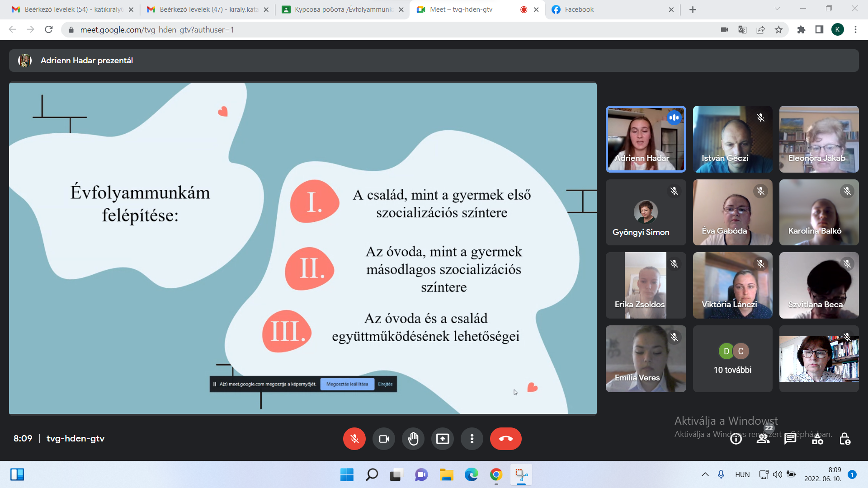Toggle the camera button
Viewport: 868px width, 488px height.
(x=384, y=439)
